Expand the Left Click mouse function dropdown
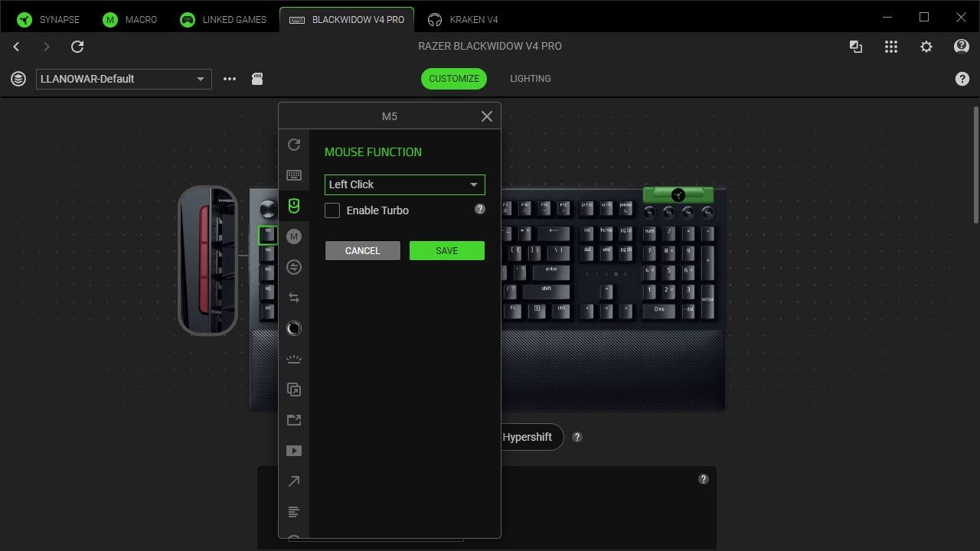 click(405, 184)
